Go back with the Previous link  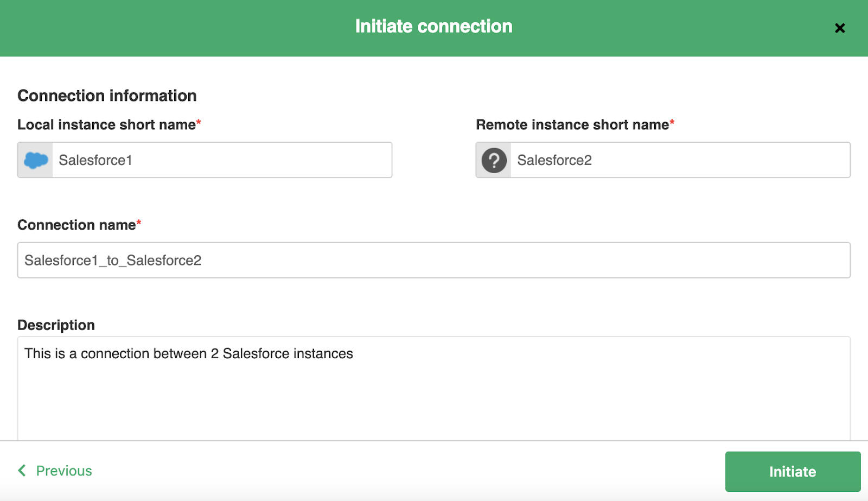[x=64, y=471]
